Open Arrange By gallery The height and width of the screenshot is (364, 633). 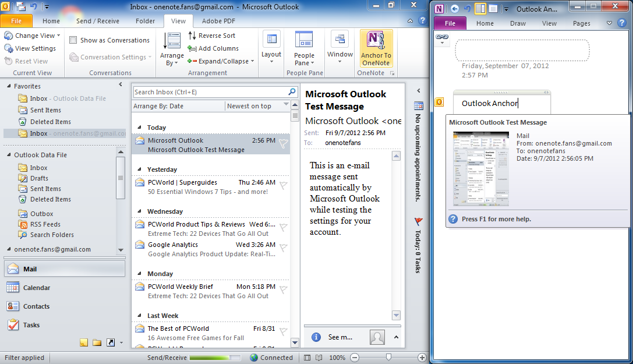(x=172, y=49)
